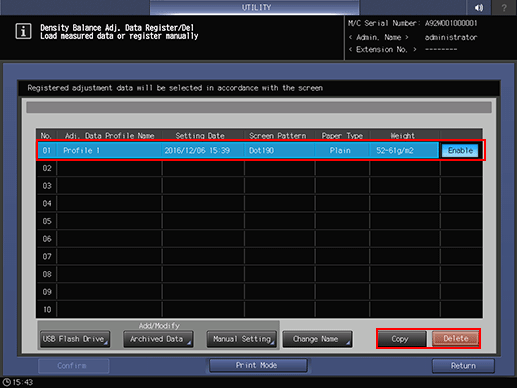This screenshot has height=388, width=517.
Task: Click the Paper Type column header
Action: tap(342, 136)
